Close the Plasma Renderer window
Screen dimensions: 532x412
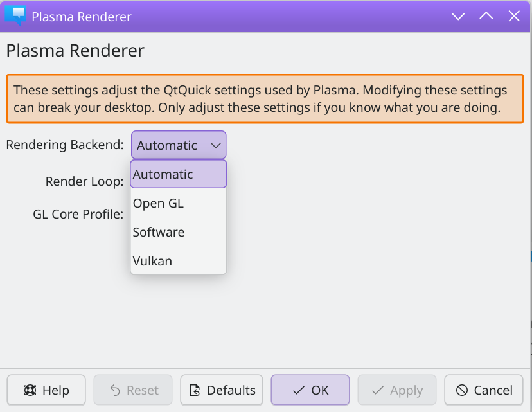514,15
